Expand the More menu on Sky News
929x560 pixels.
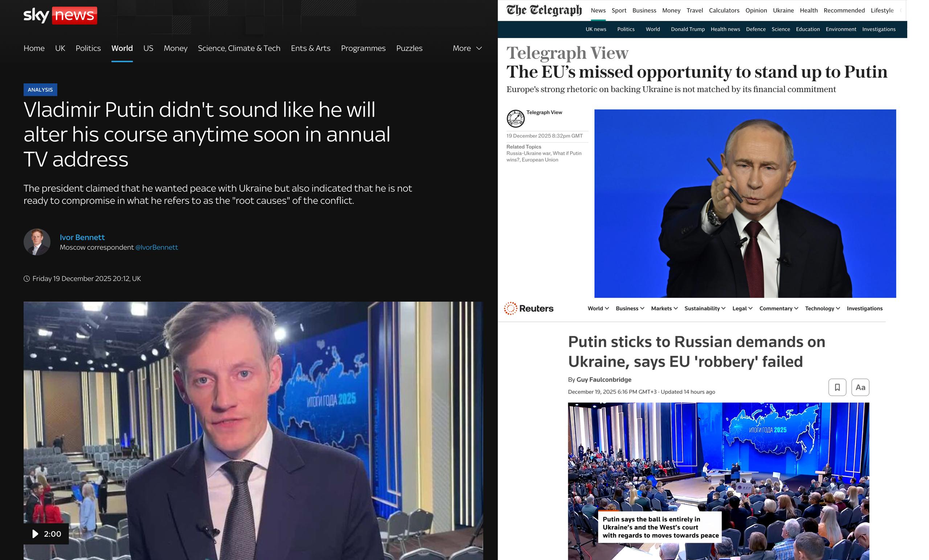point(467,48)
